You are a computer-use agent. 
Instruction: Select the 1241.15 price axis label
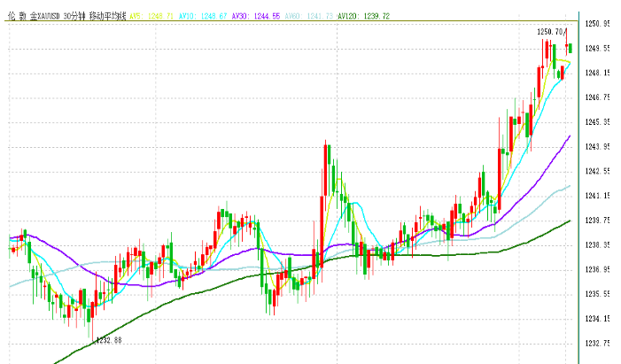(600, 195)
